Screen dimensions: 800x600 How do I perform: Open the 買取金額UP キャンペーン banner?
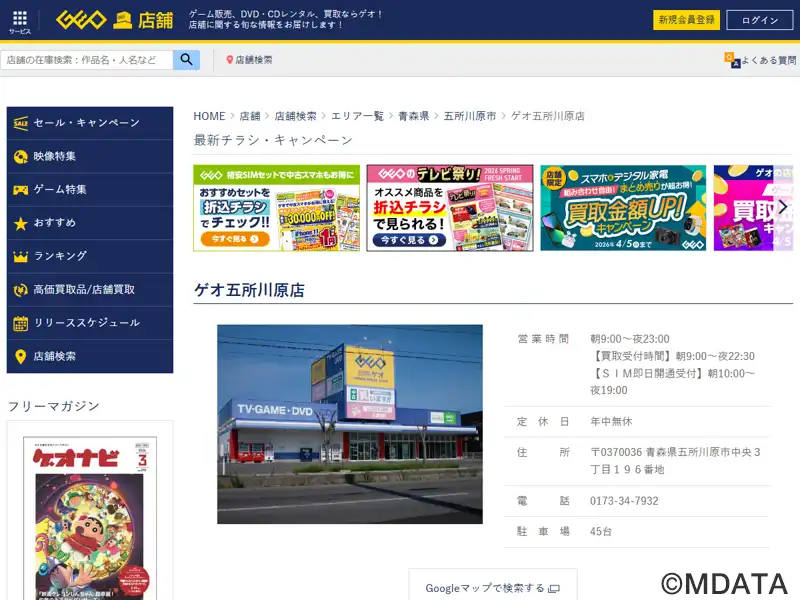[623, 208]
